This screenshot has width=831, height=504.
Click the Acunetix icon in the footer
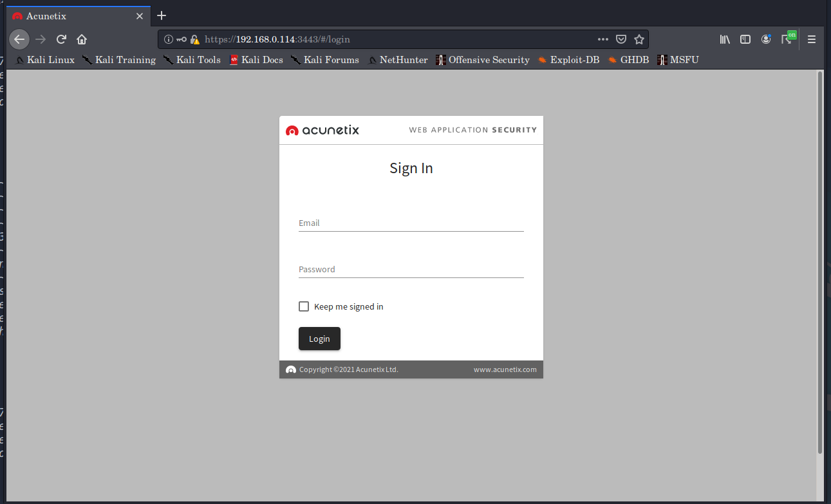click(291, 369)
